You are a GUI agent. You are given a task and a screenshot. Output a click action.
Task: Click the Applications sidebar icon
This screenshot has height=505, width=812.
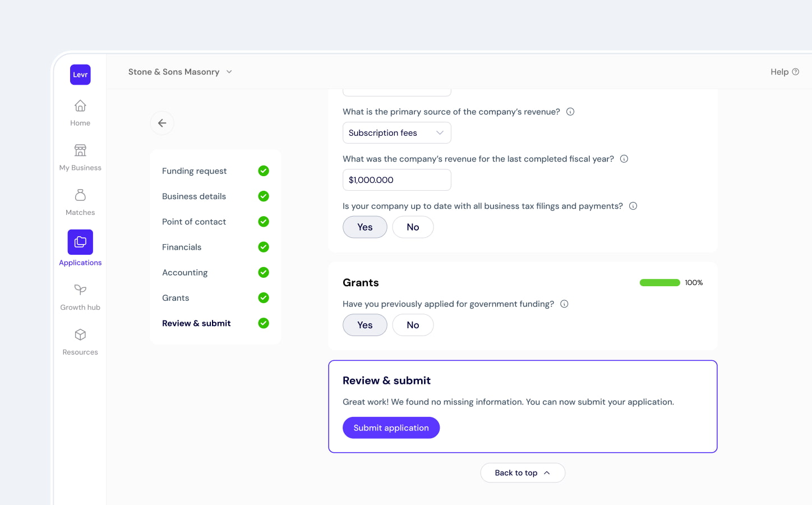(80, 241)
